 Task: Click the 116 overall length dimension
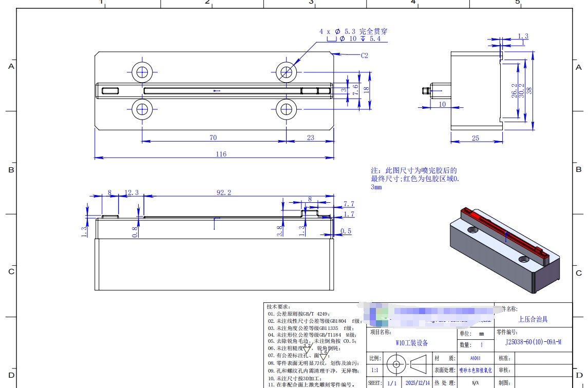(221, 154)
